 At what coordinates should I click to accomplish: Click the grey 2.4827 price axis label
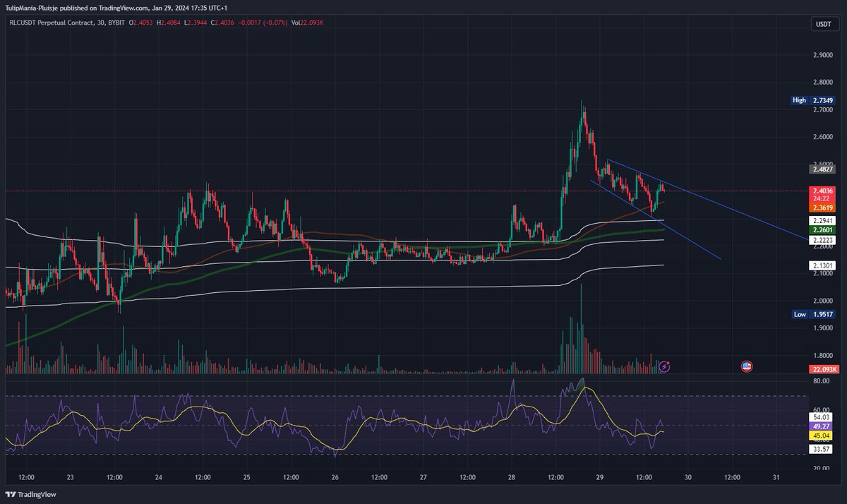[822, 169]
